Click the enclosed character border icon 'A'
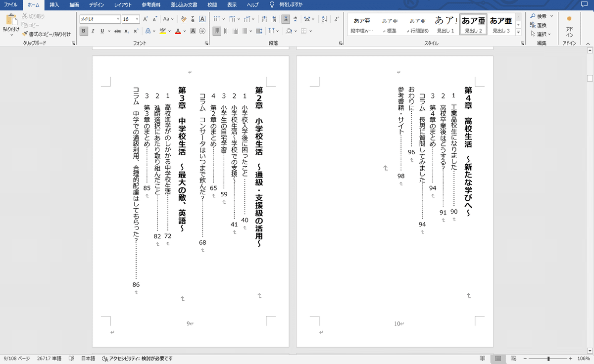The image size is (594, 364). click(202, 19)
